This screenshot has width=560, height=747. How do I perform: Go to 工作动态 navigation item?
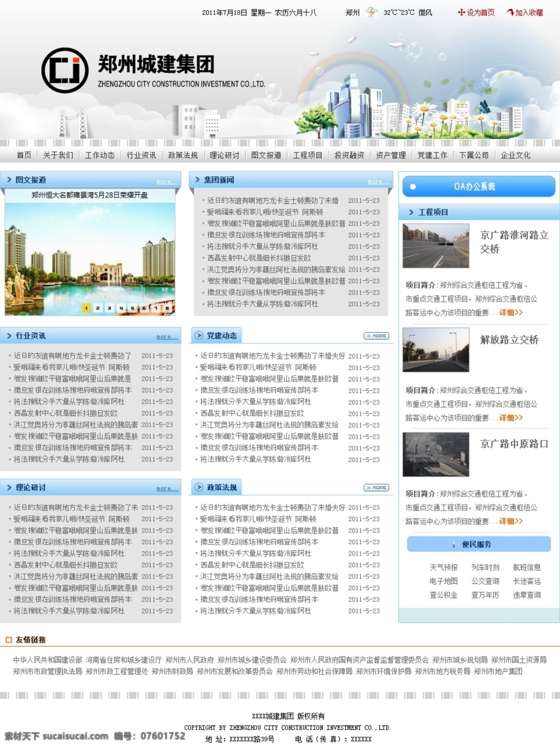(x=100, y=155)
